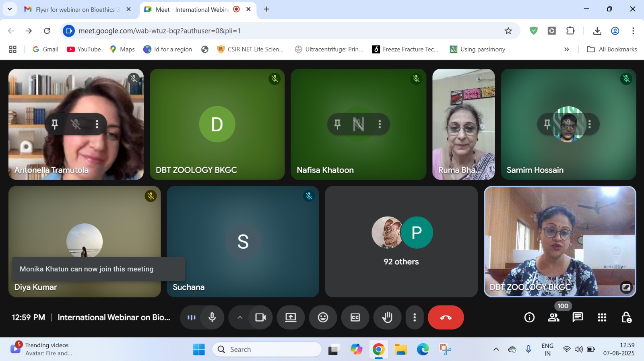Turn on closed captions
Screen dimensions: 644x361
[355, 318]
